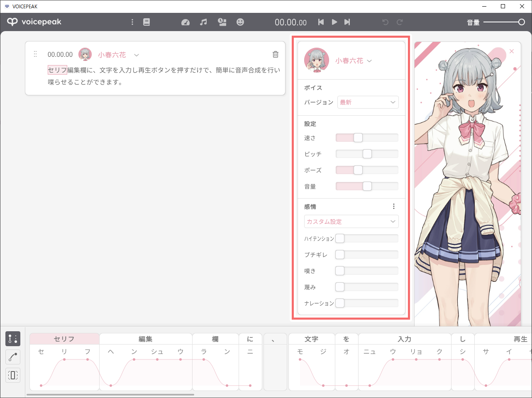Click the 00.00.00 timer in the toolbar
532x398 pixels.
(x=291, y=22)
